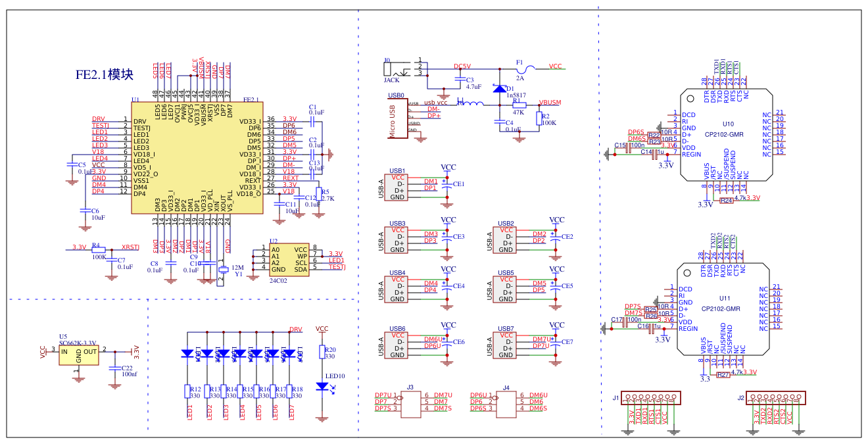This screenshot has height=444, width=868.
Task: Select capacitor C8 0.1uF
Action: pos(171,262)
